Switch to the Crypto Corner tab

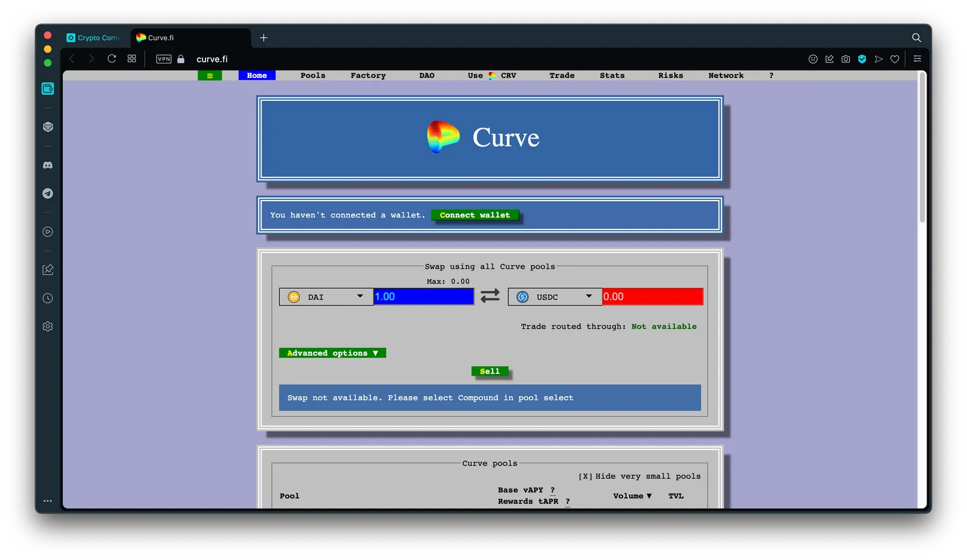click(x=94, y=37)
